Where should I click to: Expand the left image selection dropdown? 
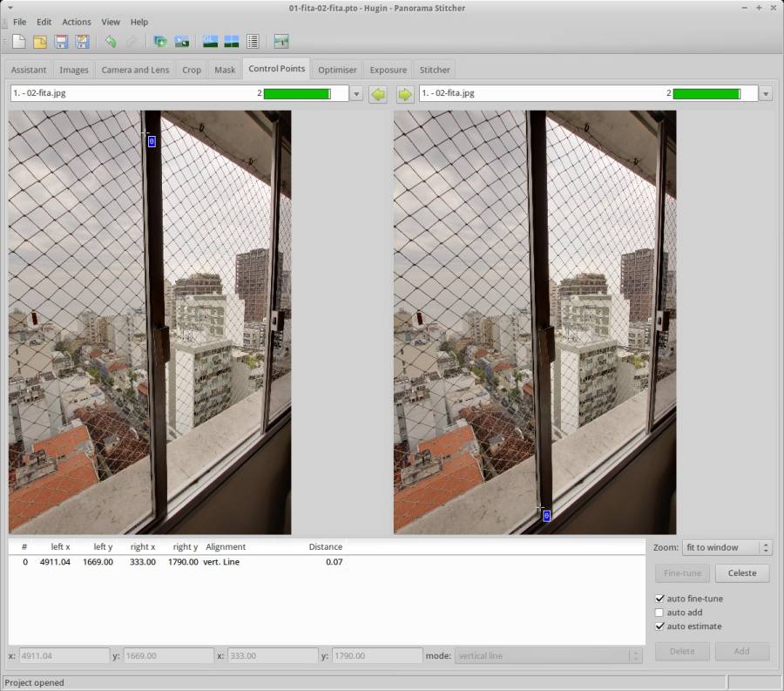[356, 94]
